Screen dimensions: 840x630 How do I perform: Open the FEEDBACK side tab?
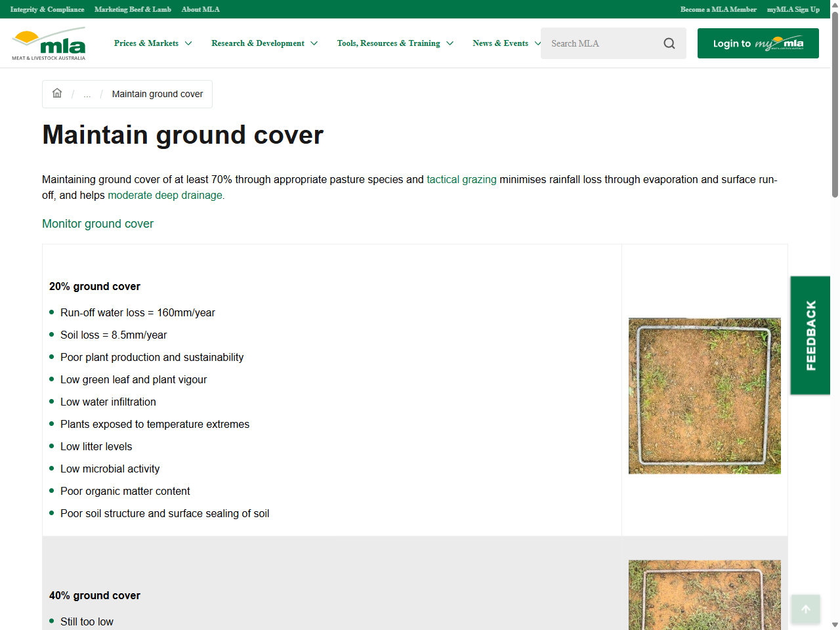tap(810, 335)
